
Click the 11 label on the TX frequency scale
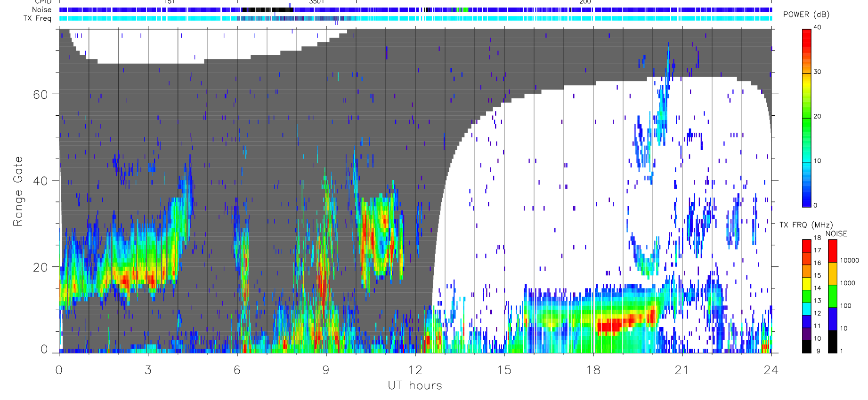[x=817, y=326]
